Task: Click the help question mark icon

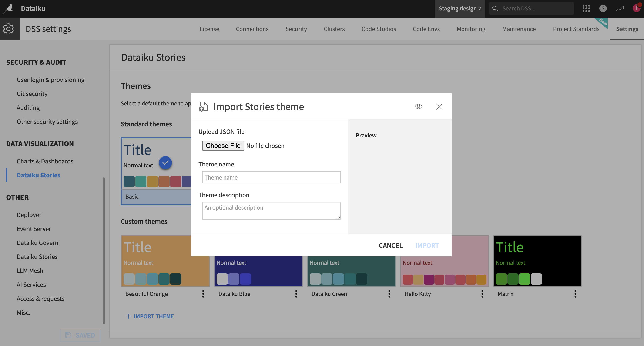Action: pos(603,8)
